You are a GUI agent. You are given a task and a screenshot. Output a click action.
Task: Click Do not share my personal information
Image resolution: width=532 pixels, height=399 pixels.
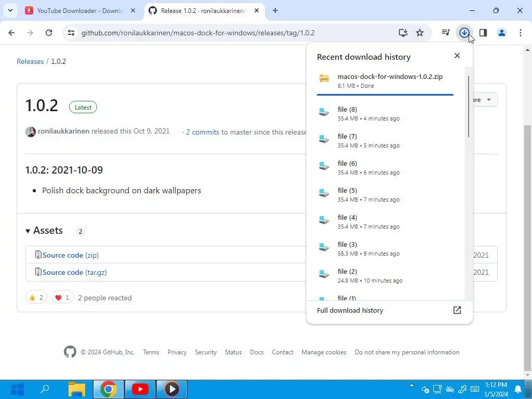click(407, 352)
